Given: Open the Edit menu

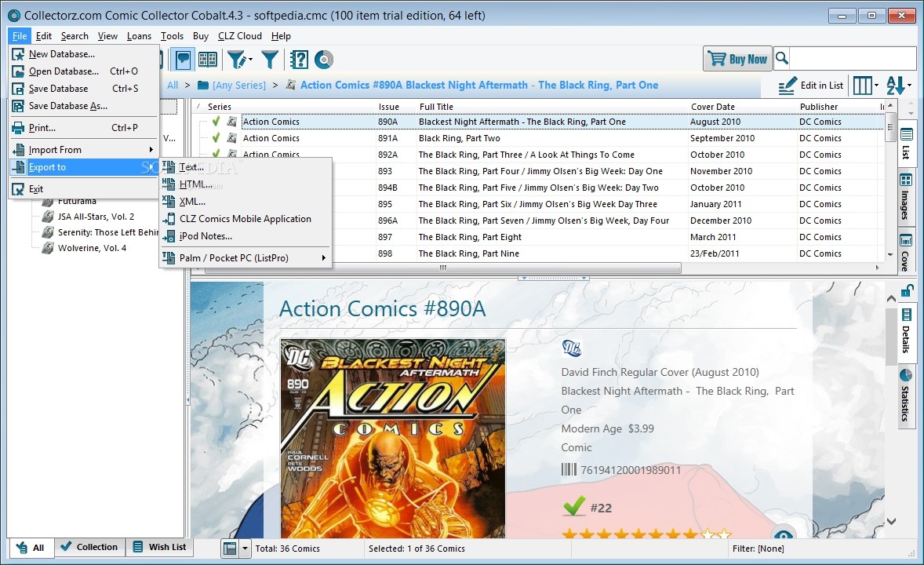Looking at the screenshot, I should [44, 36].
